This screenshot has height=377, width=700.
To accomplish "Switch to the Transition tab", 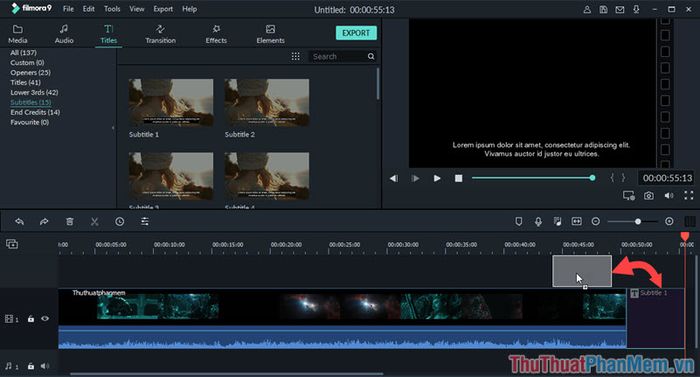I will pyautogui.click(x=160, y=34).
